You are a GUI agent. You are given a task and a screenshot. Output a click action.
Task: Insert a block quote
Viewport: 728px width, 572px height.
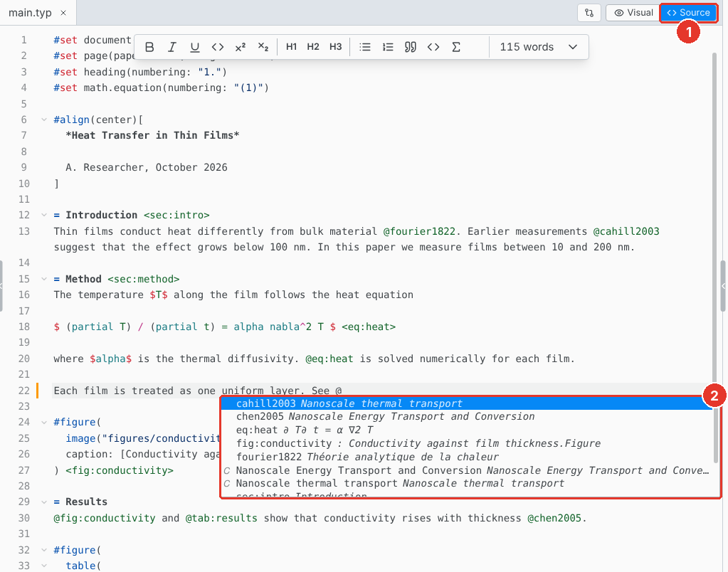[x=411, y=47]
